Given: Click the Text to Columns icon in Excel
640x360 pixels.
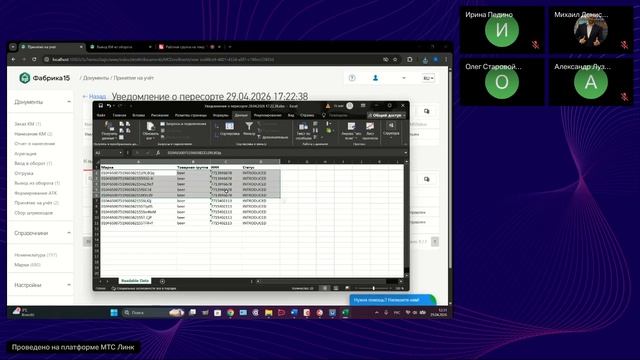Looking at the screenshot, I should pos(303,127).
